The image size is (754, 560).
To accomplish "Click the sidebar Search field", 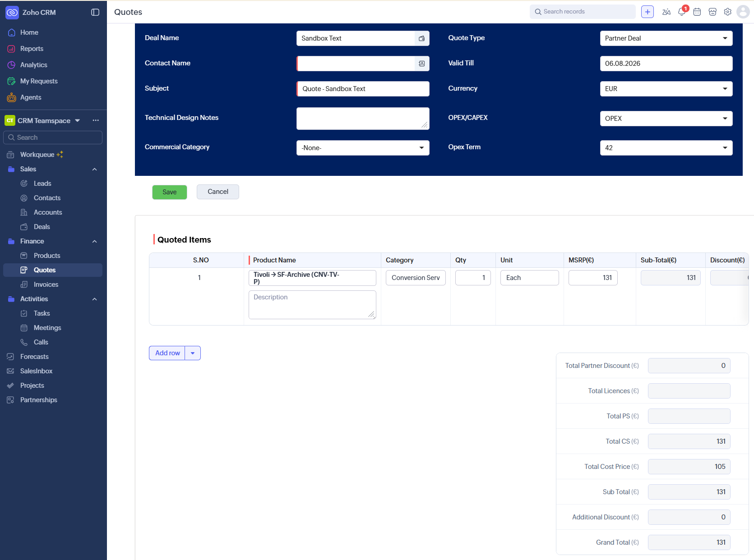I will 53,138.
